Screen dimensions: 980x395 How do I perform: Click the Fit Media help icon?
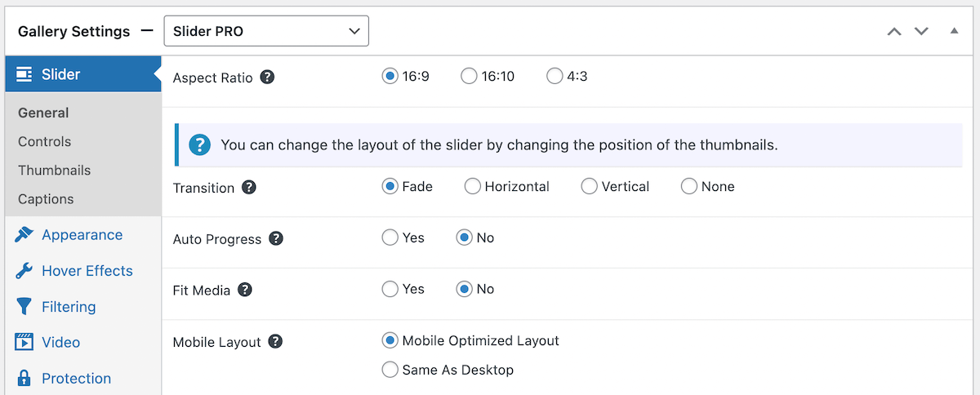click(244, 289)
